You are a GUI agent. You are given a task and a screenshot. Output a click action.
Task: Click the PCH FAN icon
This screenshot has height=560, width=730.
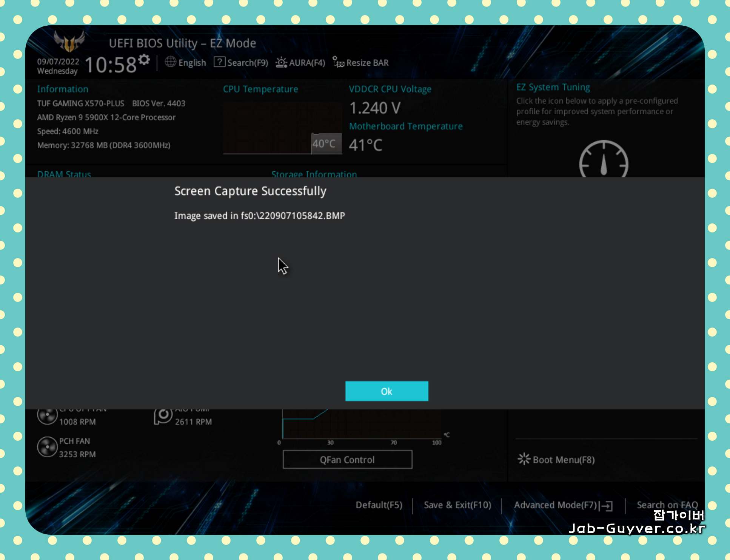pos(48,447)
